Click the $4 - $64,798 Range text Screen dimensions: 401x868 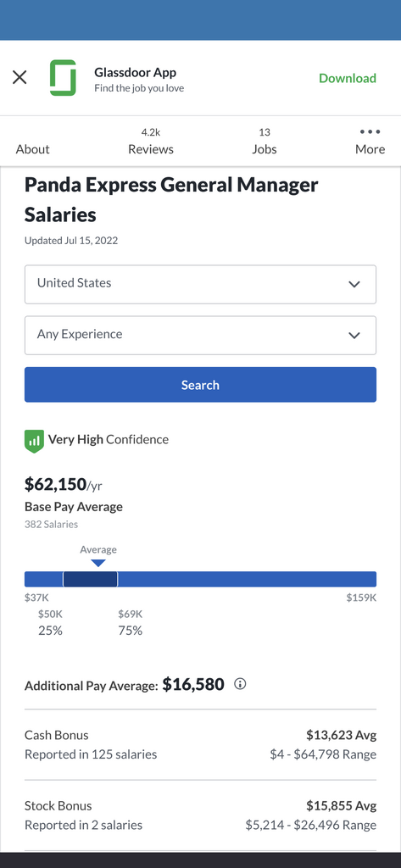(323, 754)
